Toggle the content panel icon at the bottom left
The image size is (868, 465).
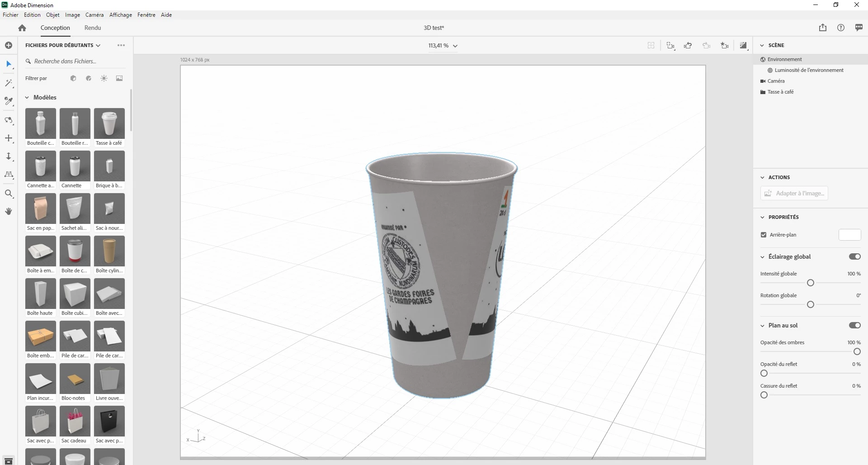9,461
